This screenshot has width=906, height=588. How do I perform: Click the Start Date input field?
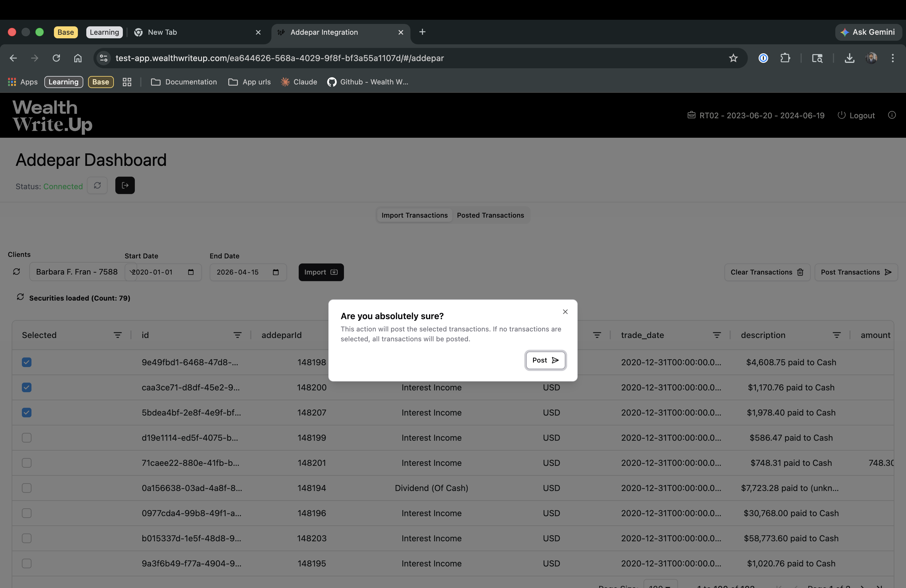[163, 272]
